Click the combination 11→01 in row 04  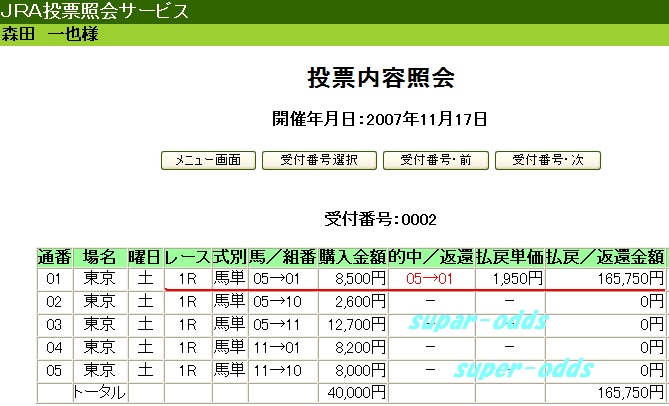click(x=277, y=348)
